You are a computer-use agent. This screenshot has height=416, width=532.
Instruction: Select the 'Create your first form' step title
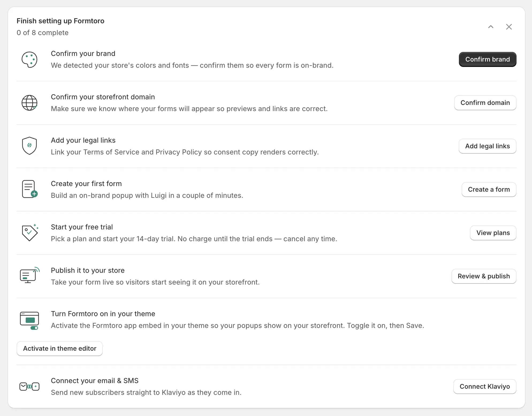[86, 184]
